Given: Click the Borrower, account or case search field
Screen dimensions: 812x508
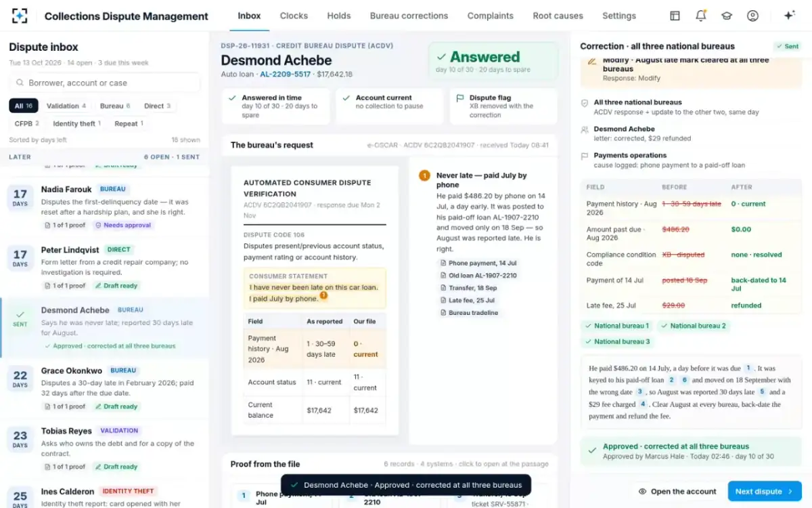Looking at the screenshot, I should (x=105, y=83).
